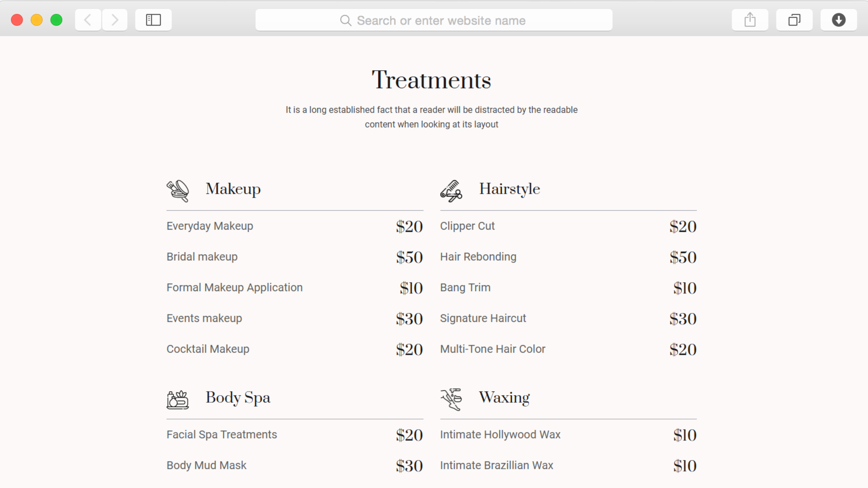Click the browser back arrow button

pyautogui.click(x=88, y=20)
